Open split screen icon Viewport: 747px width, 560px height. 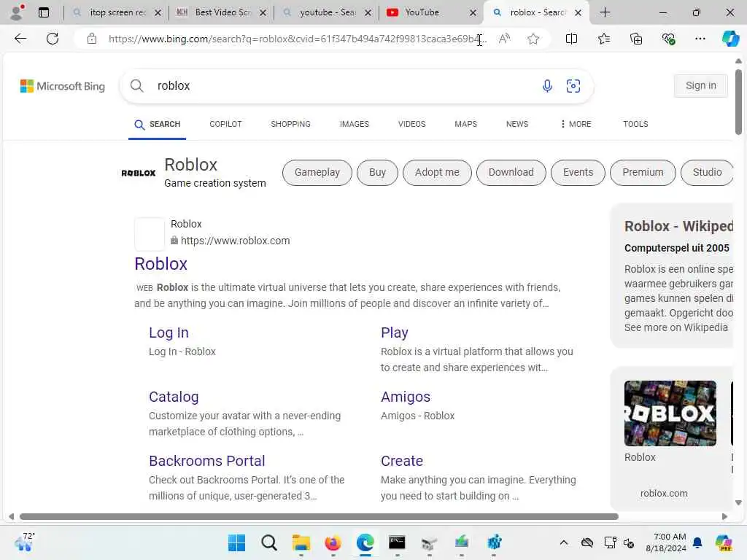click(571, 39)
